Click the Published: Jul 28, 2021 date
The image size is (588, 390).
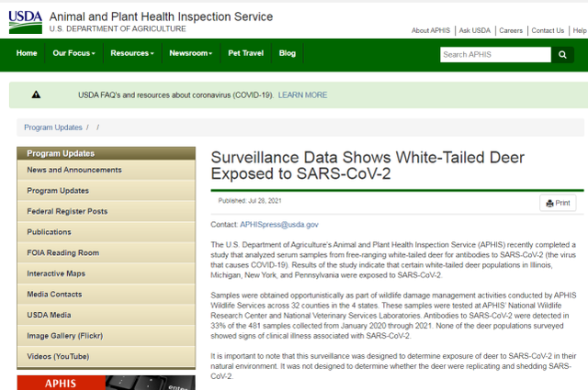tap(250, 201)
